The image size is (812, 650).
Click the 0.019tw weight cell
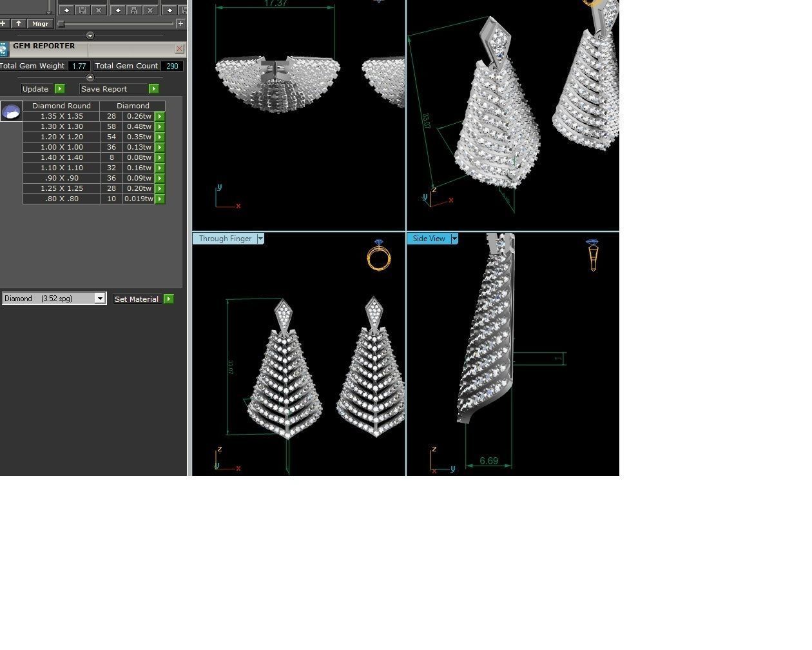[139, 199]
